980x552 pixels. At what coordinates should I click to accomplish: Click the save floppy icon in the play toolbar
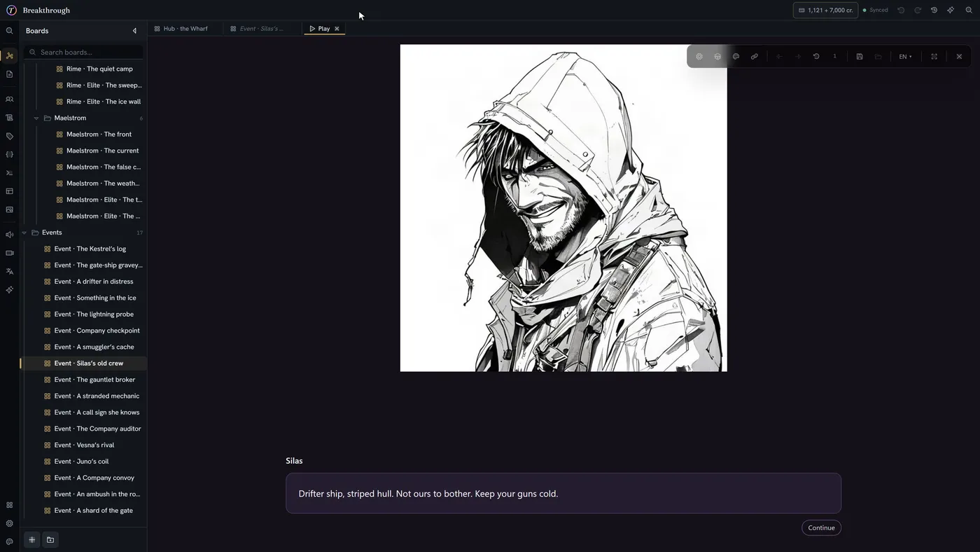(860, 57)
